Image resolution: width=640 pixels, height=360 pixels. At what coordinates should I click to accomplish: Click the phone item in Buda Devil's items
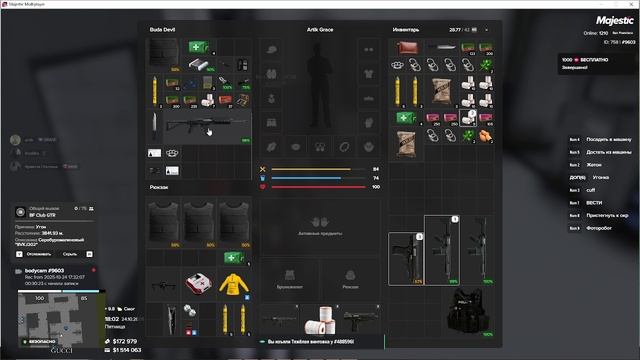(242, 65)
